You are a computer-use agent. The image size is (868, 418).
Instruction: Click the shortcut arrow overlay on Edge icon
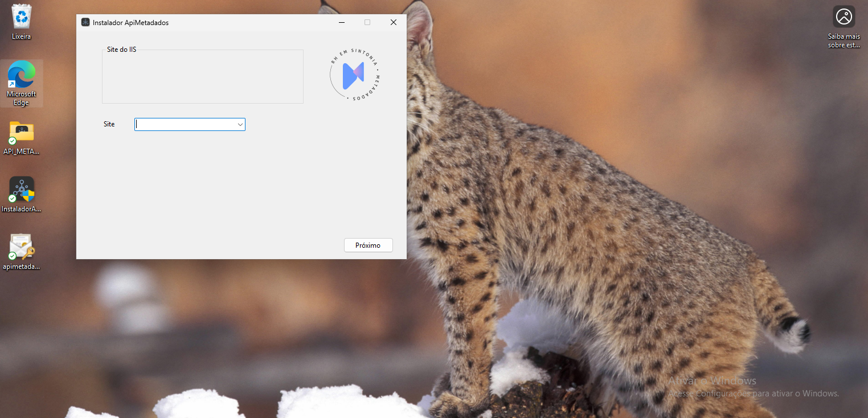[x=12, y=84]
